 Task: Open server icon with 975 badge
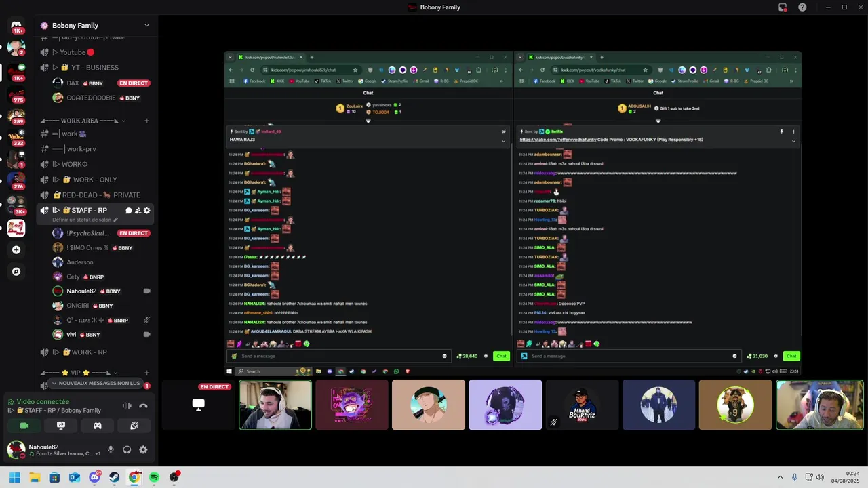coord(16,94)
